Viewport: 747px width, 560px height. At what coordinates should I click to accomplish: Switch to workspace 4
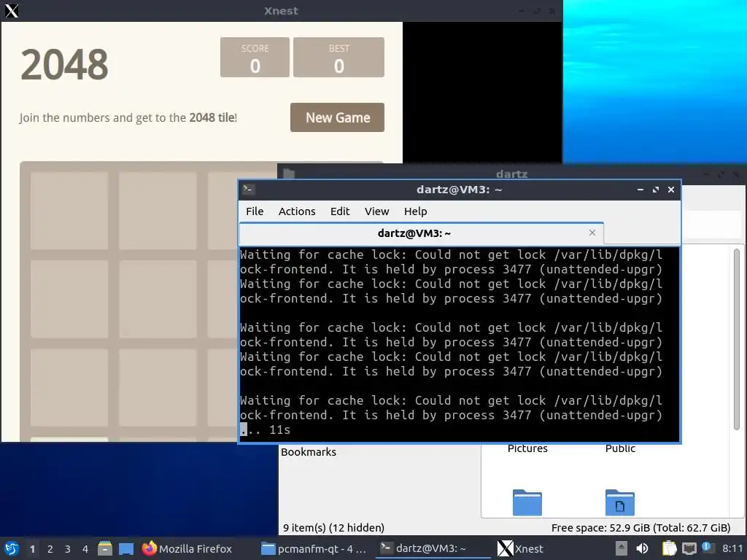[x=85, y=549]
